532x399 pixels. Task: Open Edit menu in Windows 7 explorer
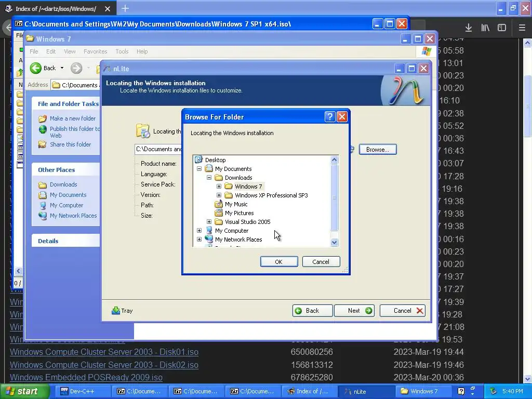click(51, 51)
